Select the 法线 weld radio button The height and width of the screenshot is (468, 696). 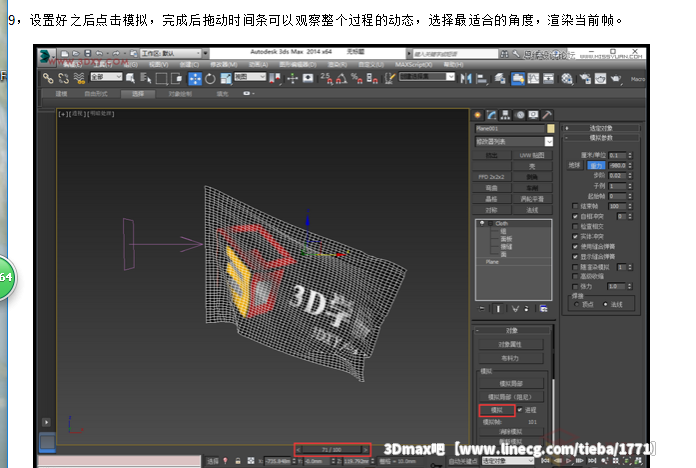tap(605, 304)
